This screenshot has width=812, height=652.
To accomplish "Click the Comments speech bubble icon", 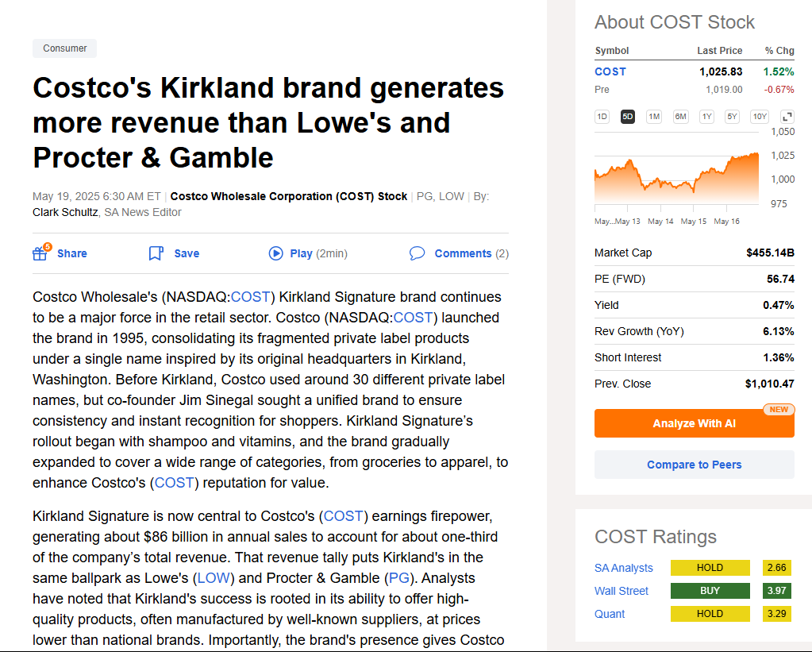I will click(x=417, y=253).
